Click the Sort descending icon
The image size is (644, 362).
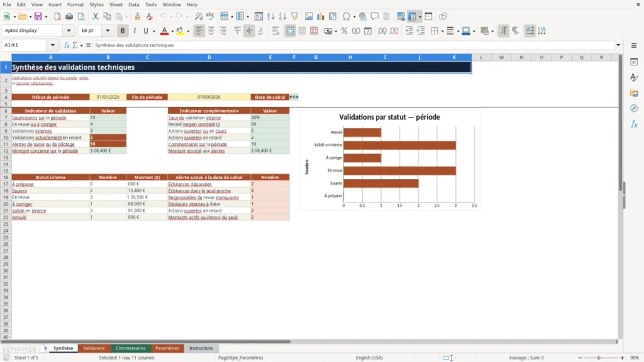282,16
